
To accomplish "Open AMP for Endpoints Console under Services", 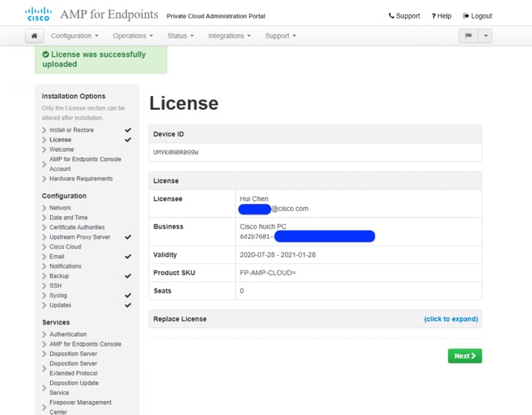I will 85,344.
